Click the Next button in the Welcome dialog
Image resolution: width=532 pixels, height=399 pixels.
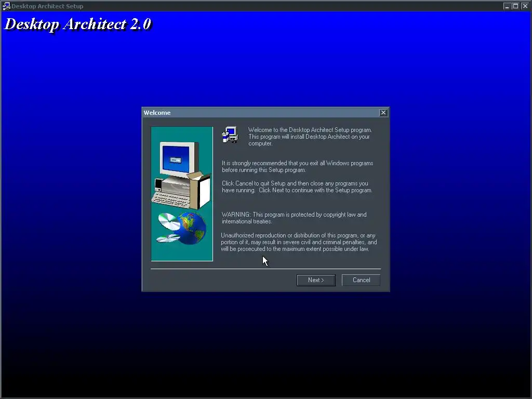(316, 280)
